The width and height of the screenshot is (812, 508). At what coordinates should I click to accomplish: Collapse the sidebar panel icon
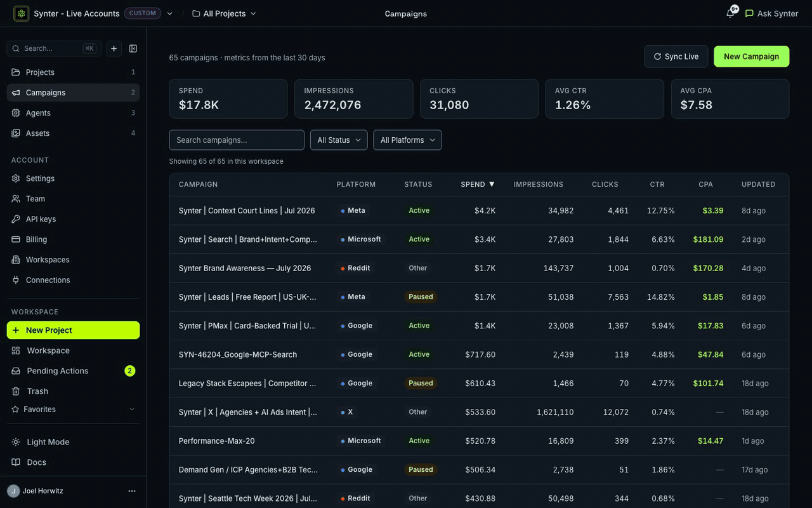133,48
